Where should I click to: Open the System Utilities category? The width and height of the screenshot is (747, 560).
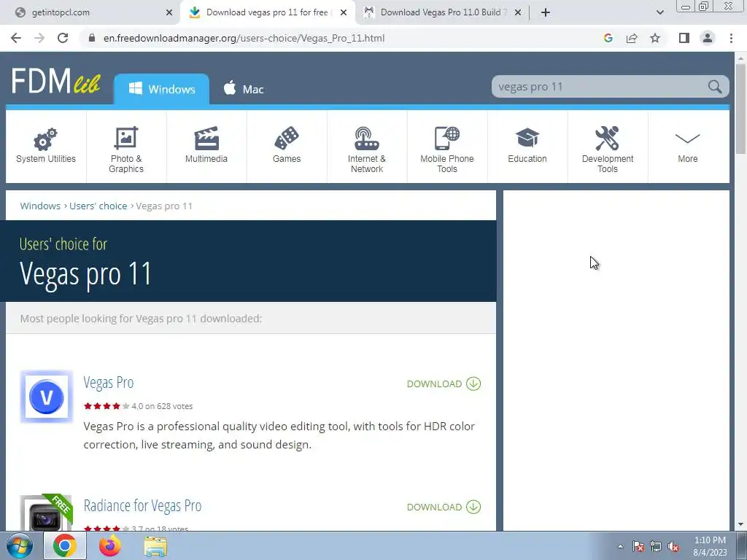point(46,146)
